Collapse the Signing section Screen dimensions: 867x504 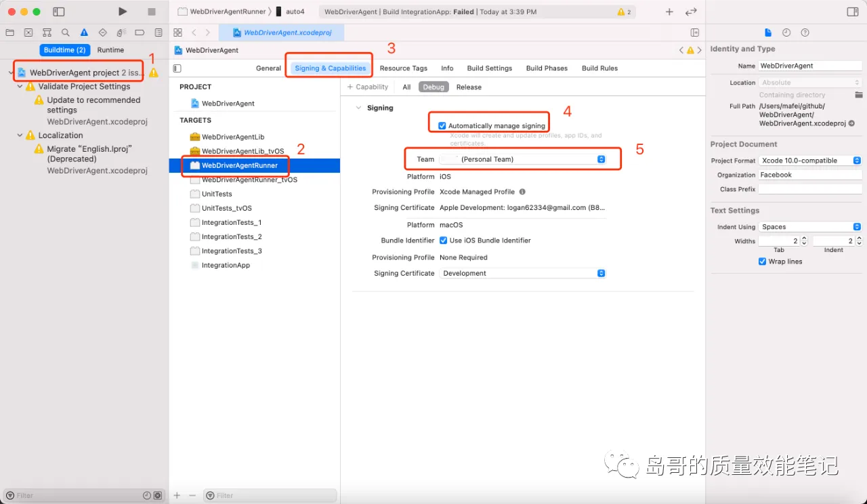click(x=359, y=108)
